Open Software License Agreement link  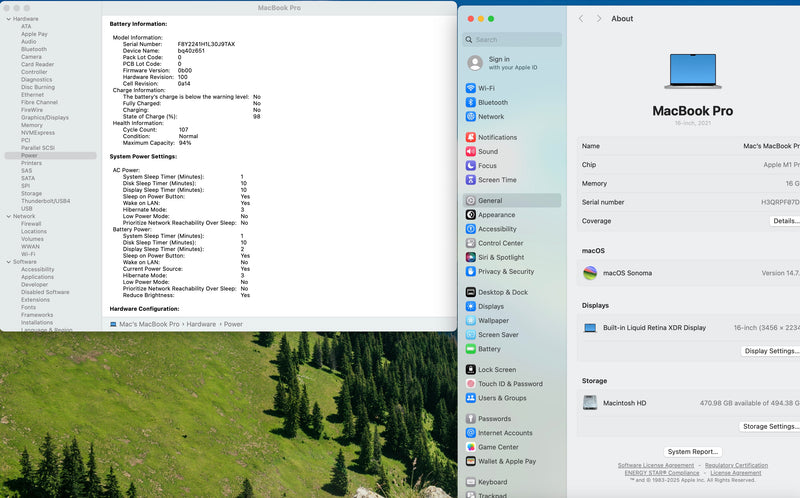coord(656,465)
